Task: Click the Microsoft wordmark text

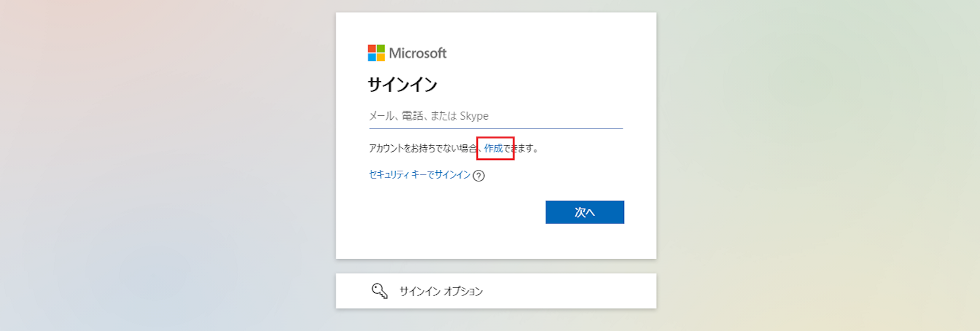Action: [417, 53]
